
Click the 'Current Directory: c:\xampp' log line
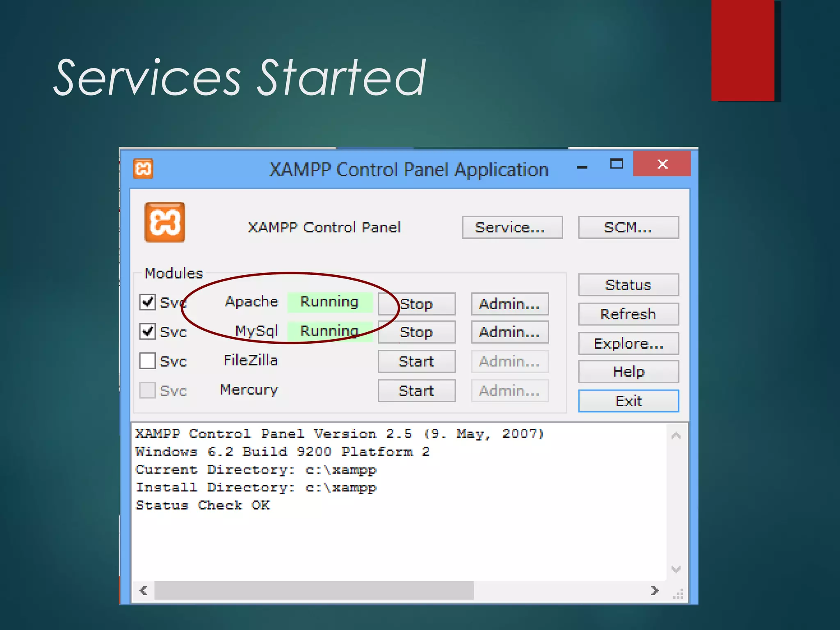click(x=256, y=470)
